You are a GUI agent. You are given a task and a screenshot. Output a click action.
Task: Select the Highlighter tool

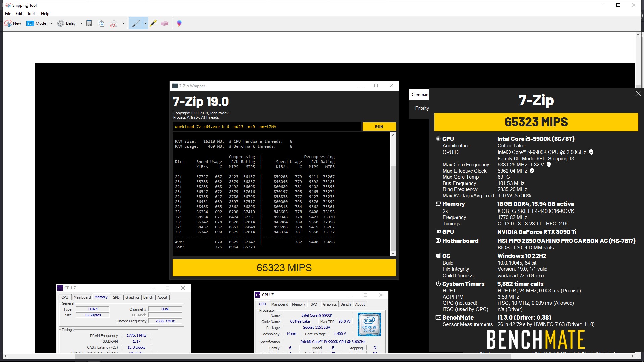pyautogui.click(x=153, y=23)
